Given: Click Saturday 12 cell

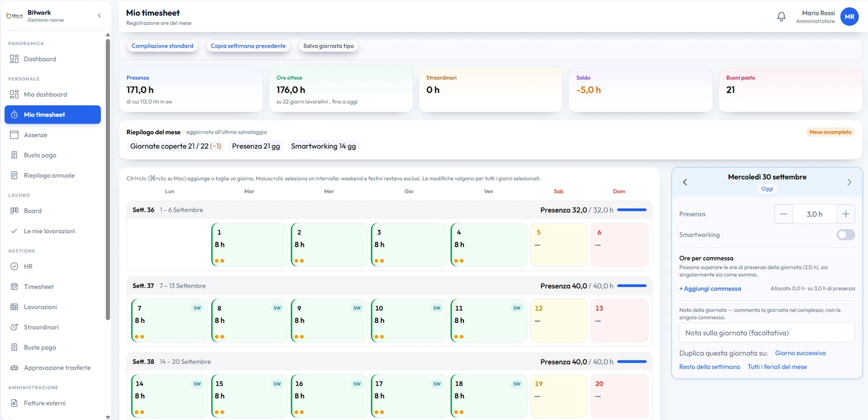Looking at the screenshot, I should 559,320.
